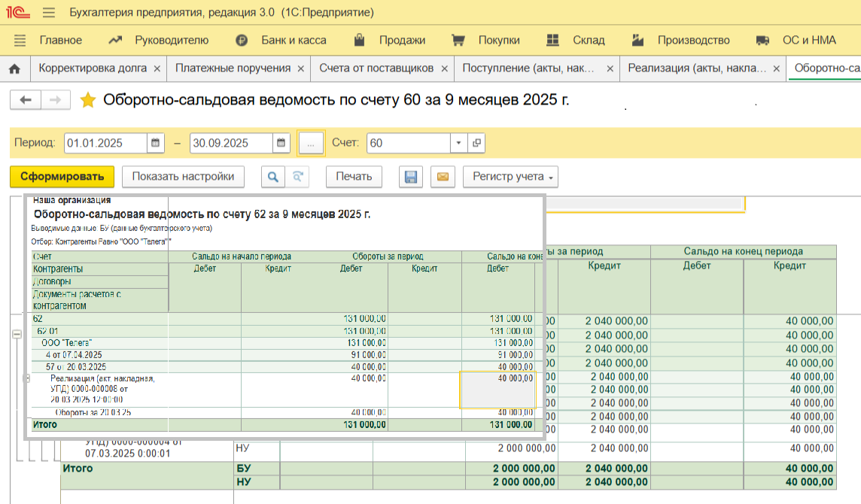Open the Регистр учета dropdown
The height and width of the screenshot is (504, 861).
tap(510, 177)
